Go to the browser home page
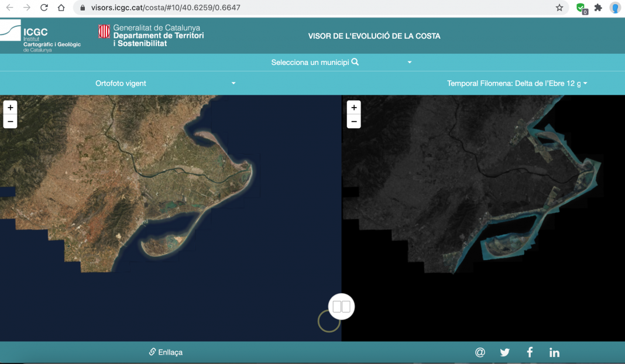The height and width of the screenshot is (364, 625). pos(61,8)
